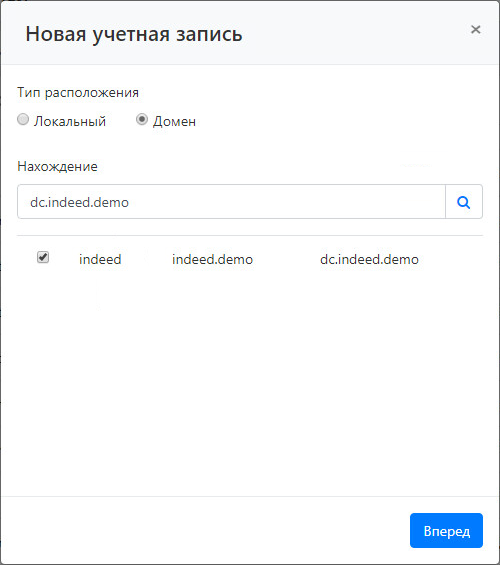Close the Новая учетная запись dialog
This screenshot has height=565, width=500.
476,30
